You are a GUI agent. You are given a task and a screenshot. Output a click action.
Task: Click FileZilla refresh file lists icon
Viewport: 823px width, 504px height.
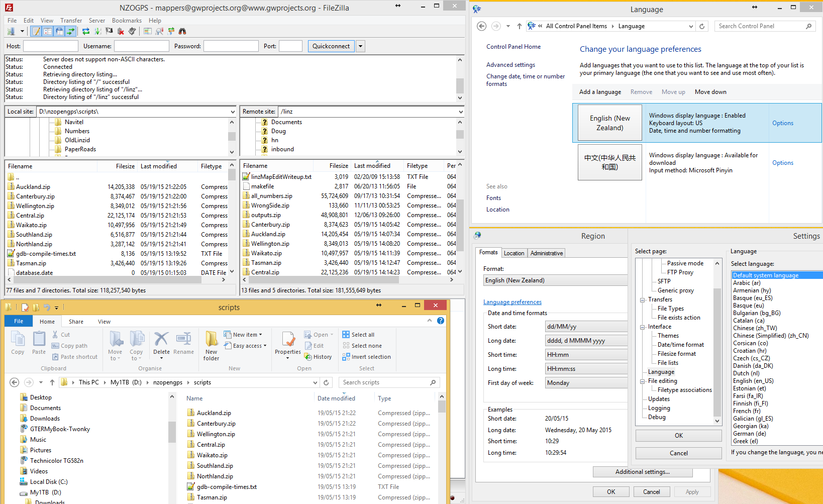point(86,31)
